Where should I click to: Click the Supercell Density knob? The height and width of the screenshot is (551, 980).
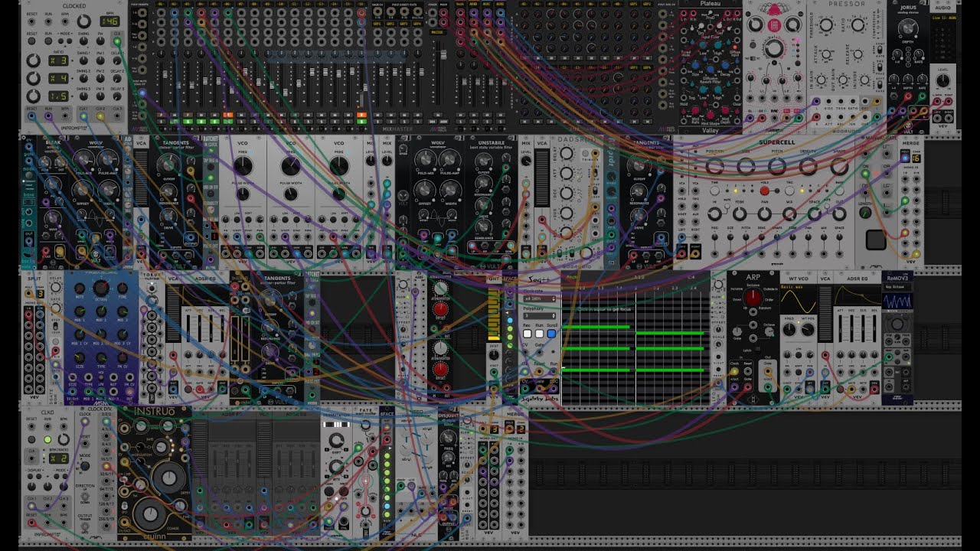pyautogui.click(x=808, y=167)
